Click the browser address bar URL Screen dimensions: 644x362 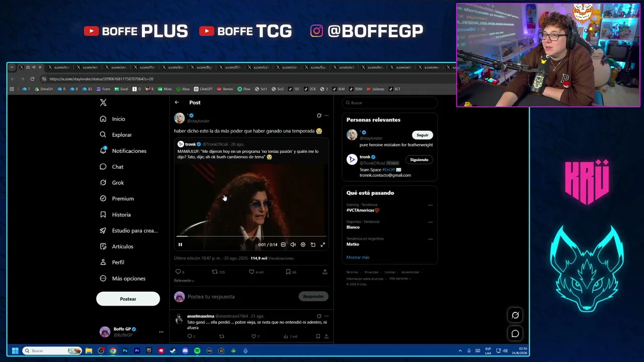click(x=101, y=79)
